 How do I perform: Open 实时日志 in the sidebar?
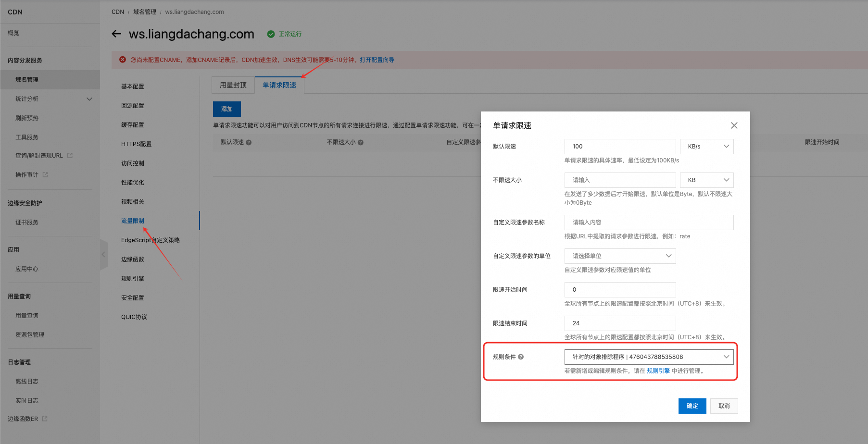coord(27,401)
